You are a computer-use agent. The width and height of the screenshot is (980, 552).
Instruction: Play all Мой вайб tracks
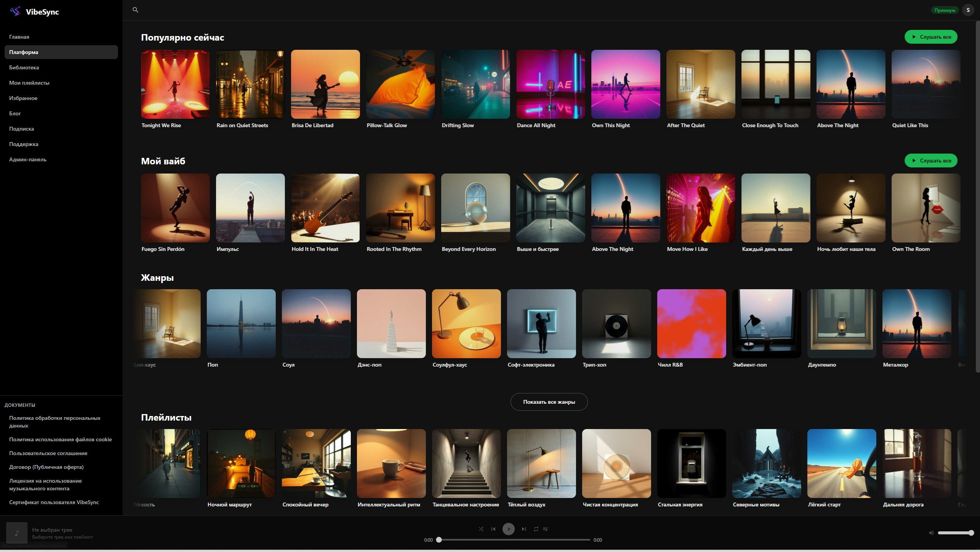(x=931, y=161)
